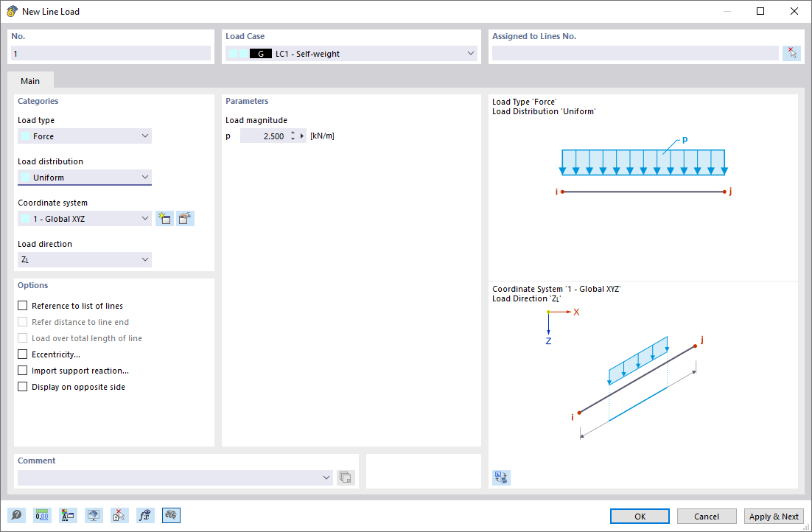Viewport: 812px width, 532px height.
Task: Open the help icon in the bottom toolbar
Action: (16, 516)
